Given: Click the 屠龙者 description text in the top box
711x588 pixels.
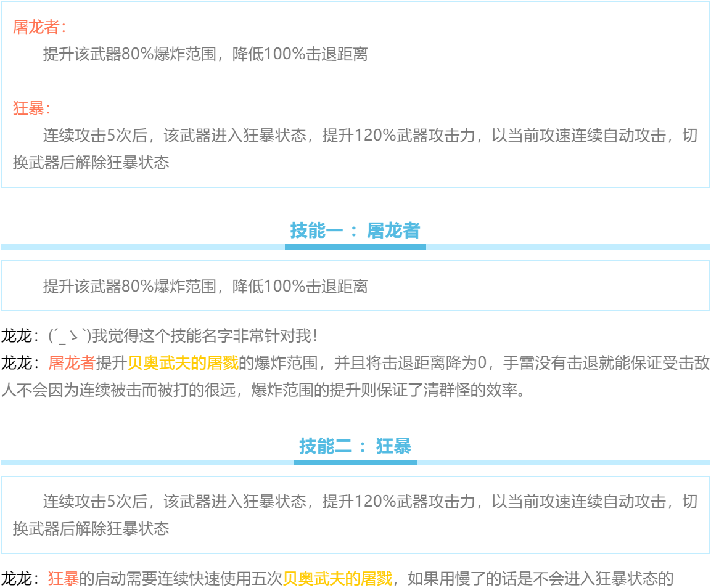Looking at the screenshot, I should pyautogui.click(x=205, y=54).
